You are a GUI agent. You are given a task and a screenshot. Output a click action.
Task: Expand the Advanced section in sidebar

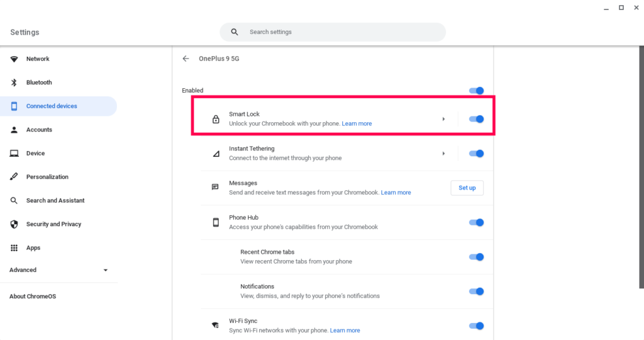(x=58, y=270)
